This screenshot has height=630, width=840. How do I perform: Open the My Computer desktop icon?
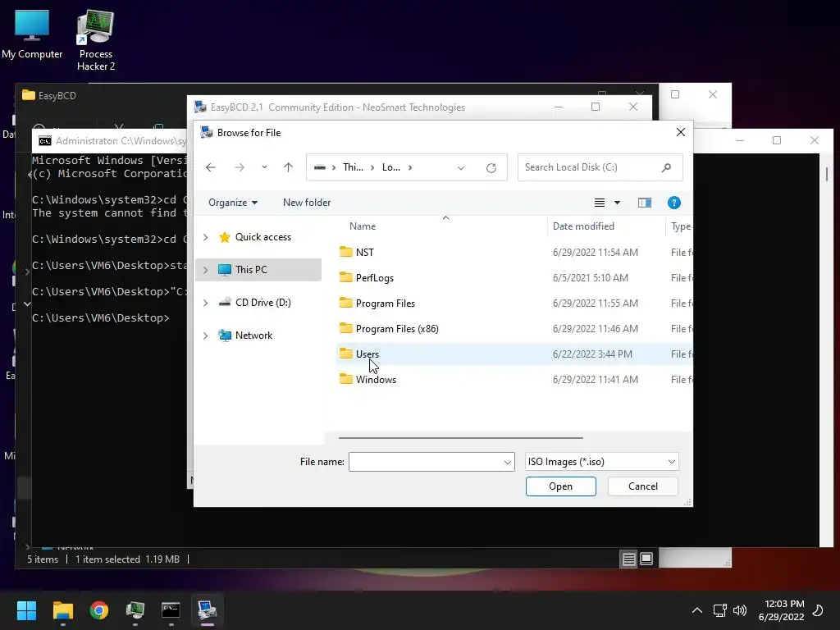tap(32, 34)
